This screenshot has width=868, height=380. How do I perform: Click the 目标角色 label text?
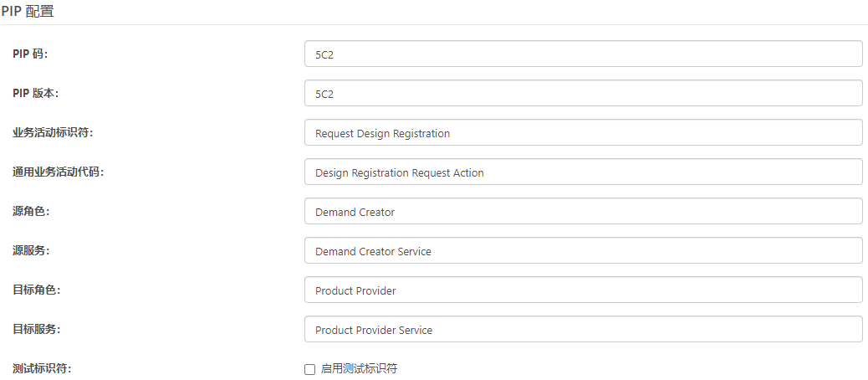[36, 290]
